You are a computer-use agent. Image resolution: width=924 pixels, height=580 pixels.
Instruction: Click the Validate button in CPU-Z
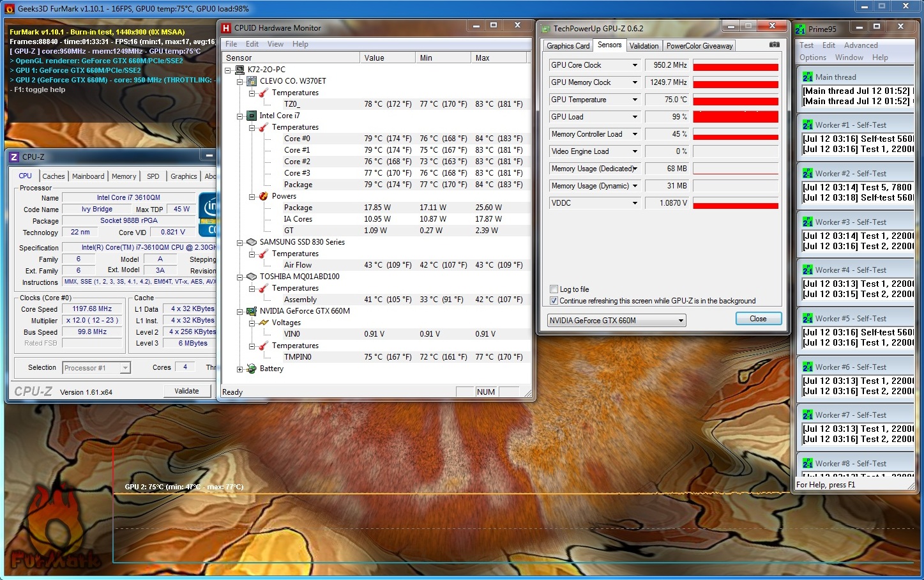186,391
